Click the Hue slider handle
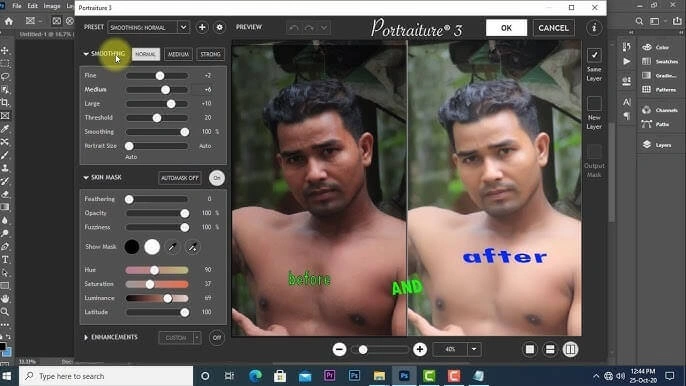The width and height of the screenshot is (686, 386). coord(154,270)
